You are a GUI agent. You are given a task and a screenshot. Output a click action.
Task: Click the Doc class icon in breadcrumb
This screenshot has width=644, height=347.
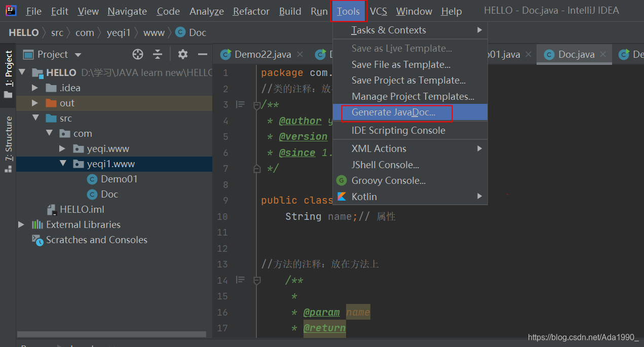[180, 32]
